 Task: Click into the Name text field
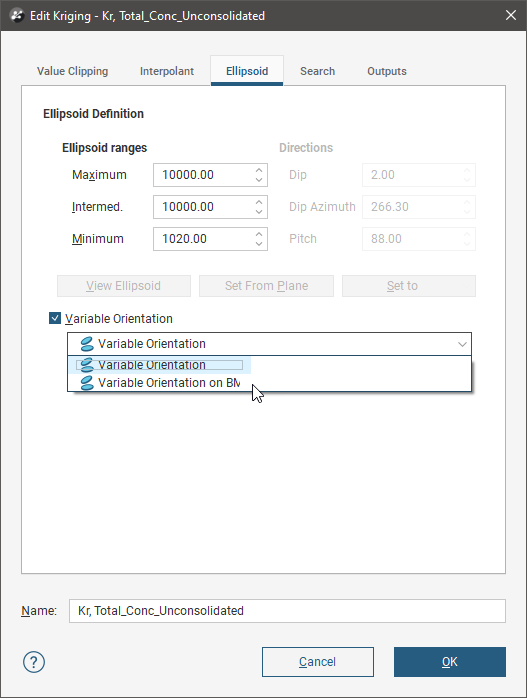287,611
